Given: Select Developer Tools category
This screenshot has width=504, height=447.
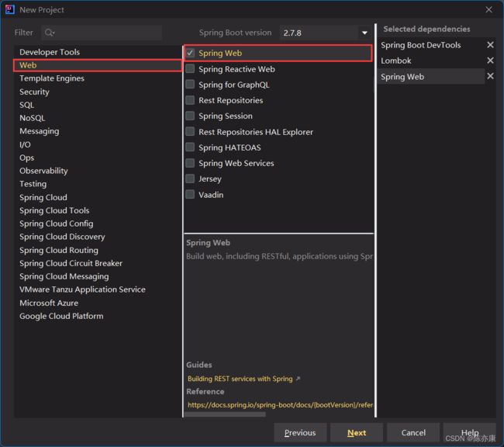Looking at the screenshot, I should click(98, 52).
